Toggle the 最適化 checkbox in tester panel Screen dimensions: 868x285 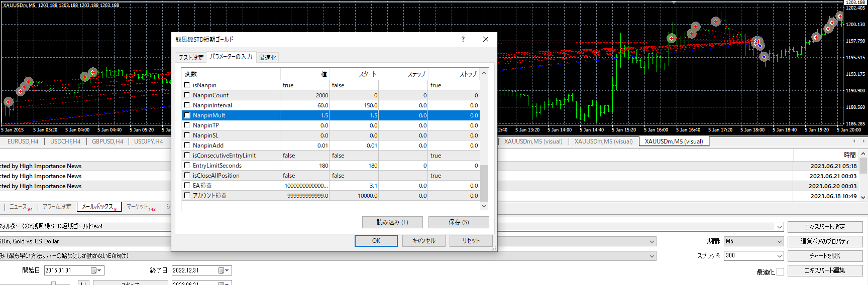[780, 272]
